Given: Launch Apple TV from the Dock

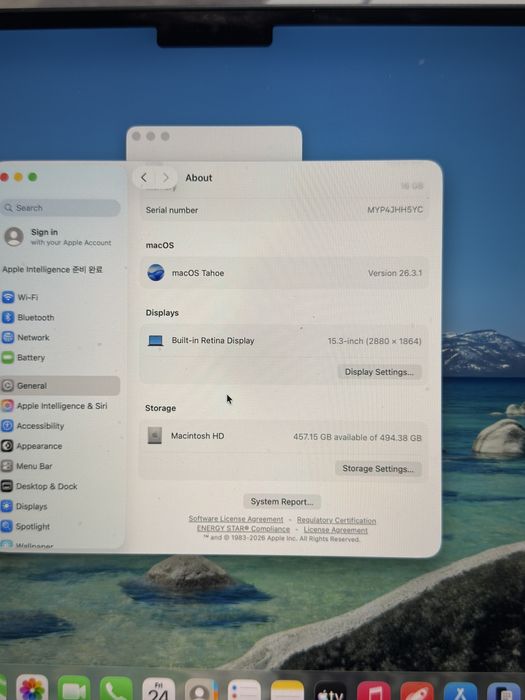Looking at the screenshot, I should pos(330,691).
